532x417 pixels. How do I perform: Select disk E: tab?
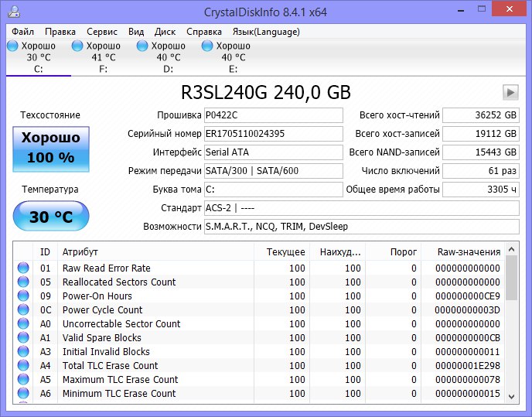(x=233, y=57)
